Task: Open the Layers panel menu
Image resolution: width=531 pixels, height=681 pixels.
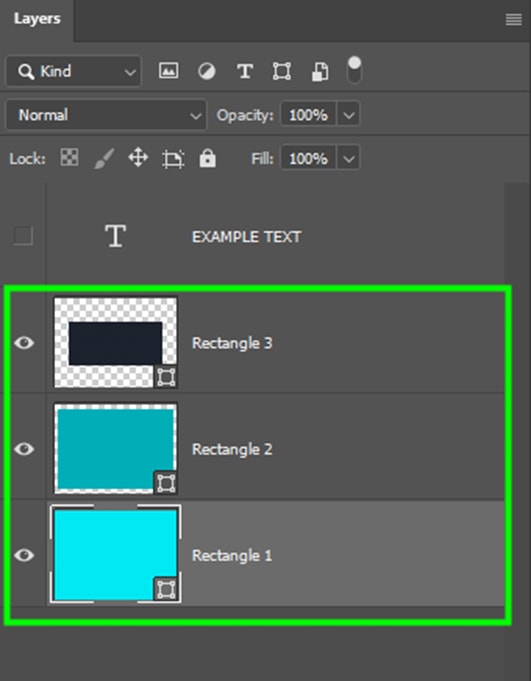Action: point(514,20)
